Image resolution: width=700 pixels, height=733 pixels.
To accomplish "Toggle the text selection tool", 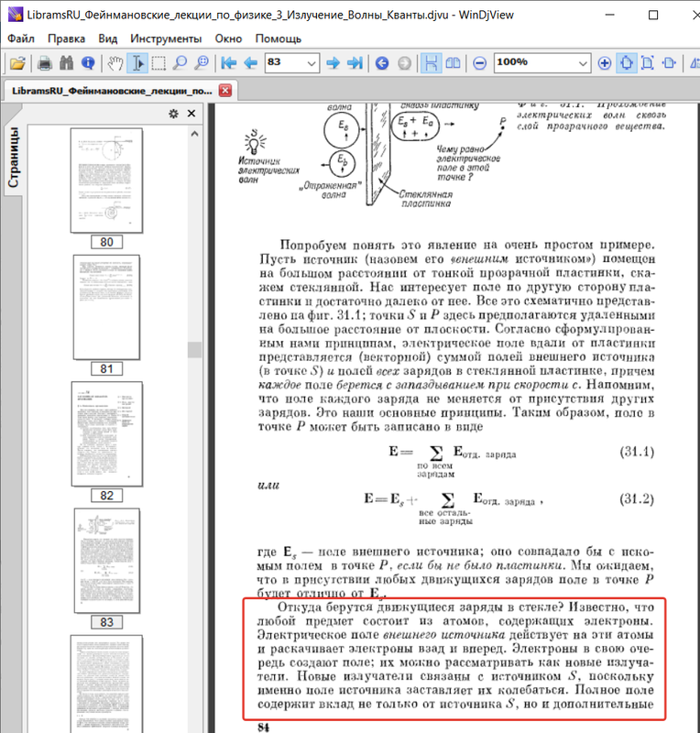I will click(x=137, y=63).
